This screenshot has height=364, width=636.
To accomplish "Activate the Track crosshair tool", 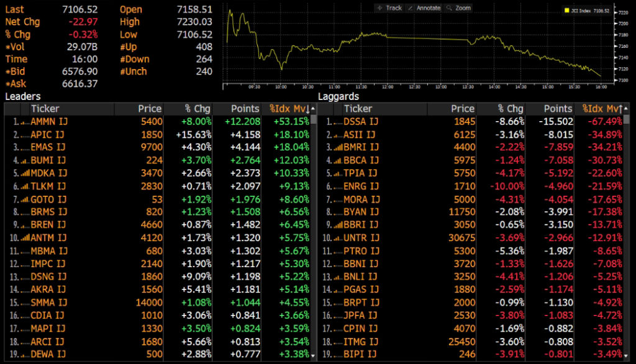I will (389, 8).
